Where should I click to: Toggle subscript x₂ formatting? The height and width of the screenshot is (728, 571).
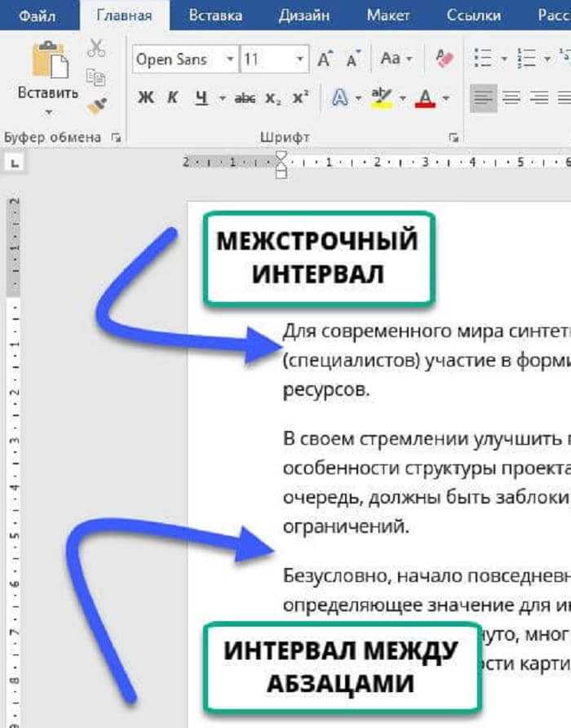(273, 98)
